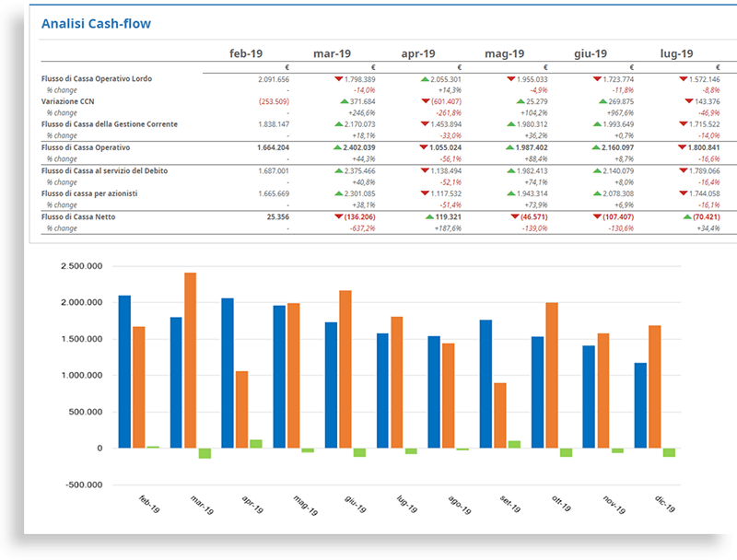This screenshot has width=737, height=560.
Task: Click the Flusso di Cassa Operativo Lordo row label
Action: point(97,78)
